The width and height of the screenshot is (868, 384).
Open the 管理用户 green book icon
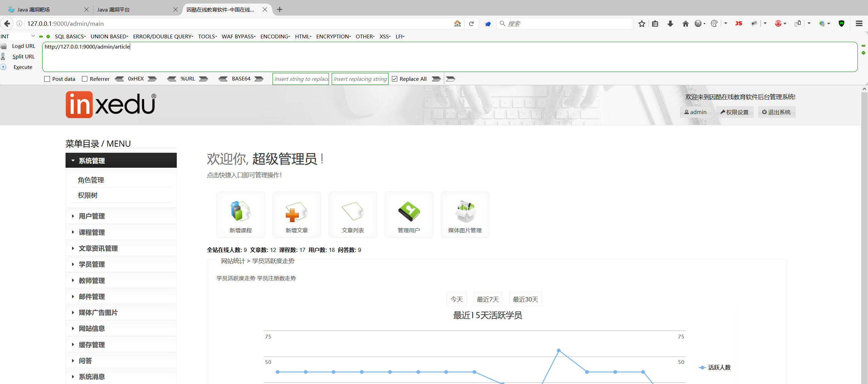[x=409, y=211]
